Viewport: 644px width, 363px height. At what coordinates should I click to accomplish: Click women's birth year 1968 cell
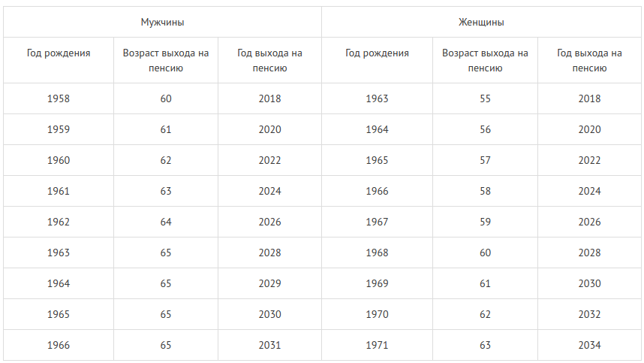[x=377, y=253]
